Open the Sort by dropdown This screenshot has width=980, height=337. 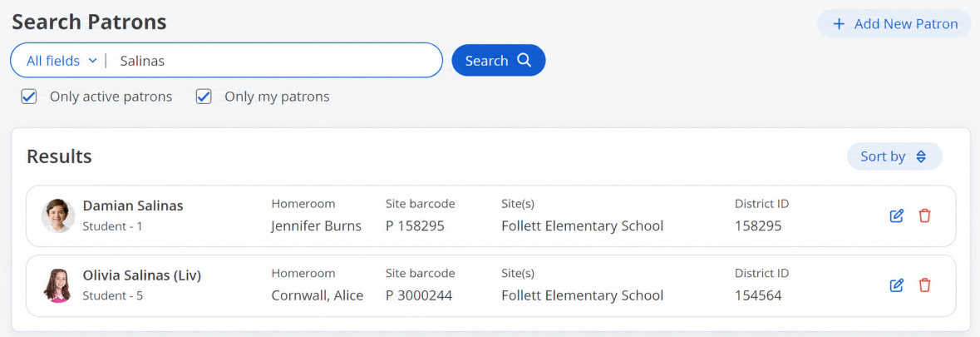click(x=894, y=156)
